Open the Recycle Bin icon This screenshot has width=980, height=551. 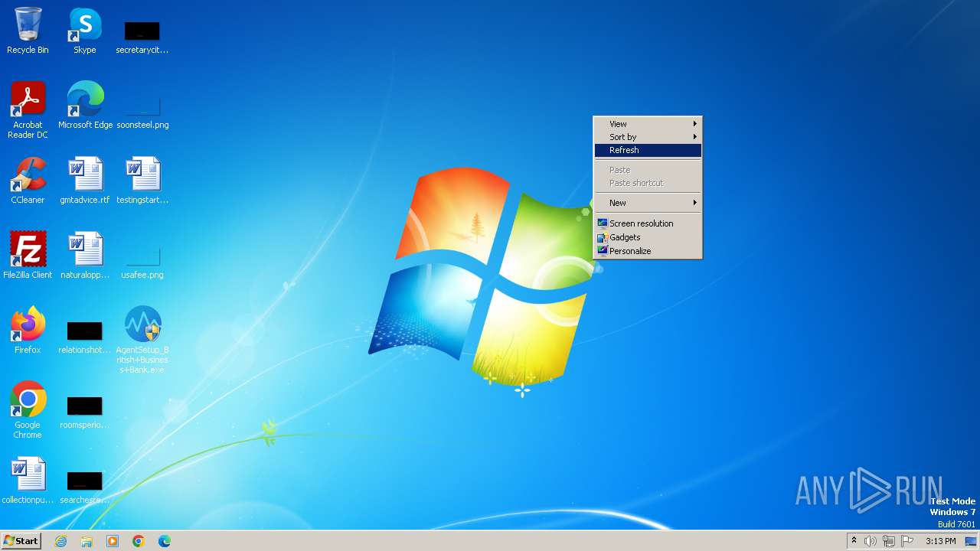[28, 31]
